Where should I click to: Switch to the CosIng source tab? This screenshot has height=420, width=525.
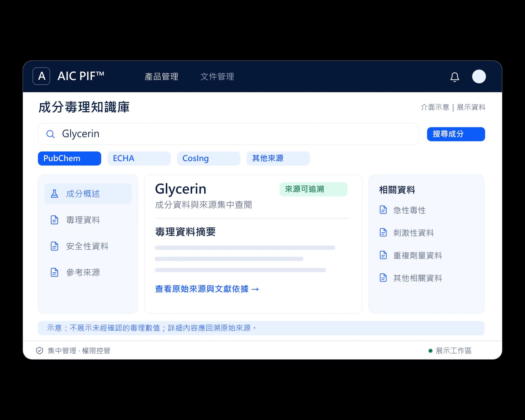point(209,158)
